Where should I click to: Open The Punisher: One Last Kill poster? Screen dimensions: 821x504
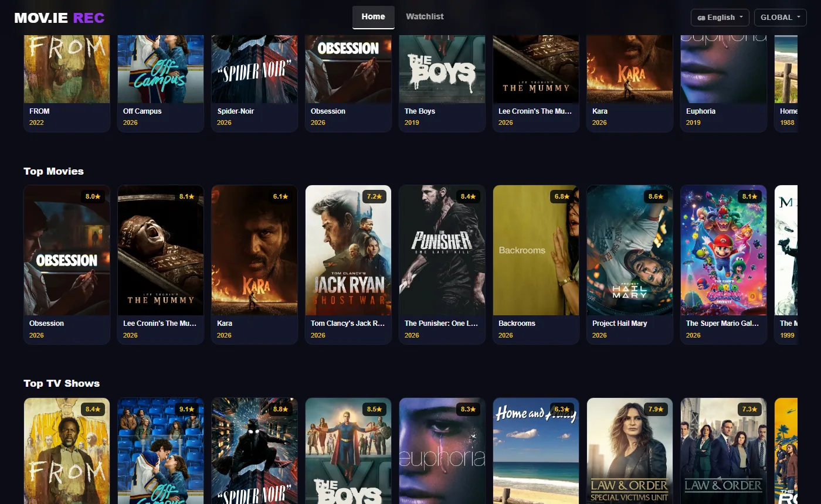(442, 250)
